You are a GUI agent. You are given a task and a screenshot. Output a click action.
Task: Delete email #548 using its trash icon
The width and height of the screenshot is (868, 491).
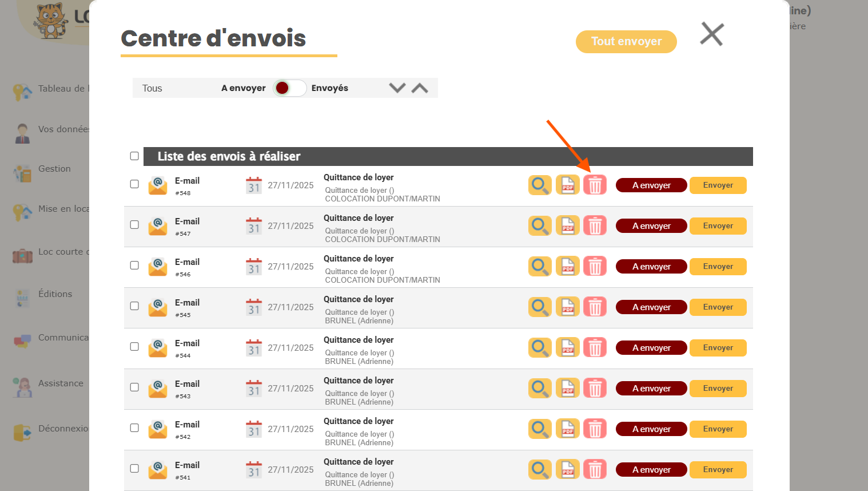[595, 185]
